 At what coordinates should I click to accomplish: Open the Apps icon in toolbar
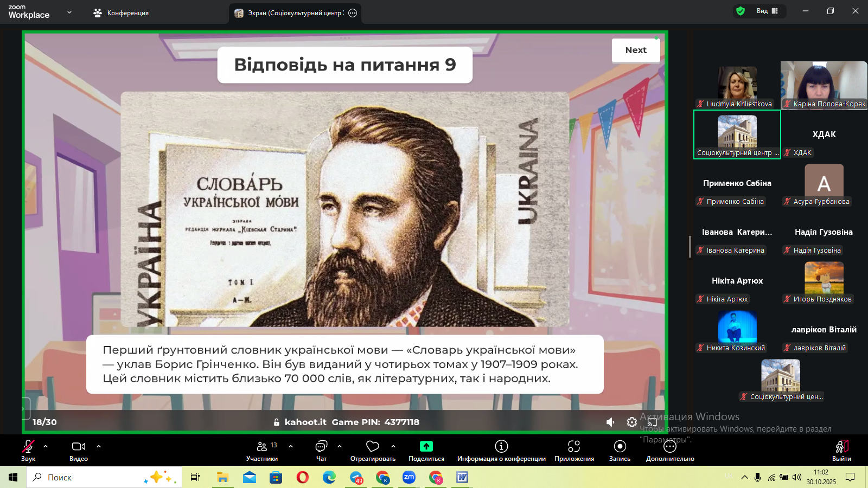pyautogui.click(x=574, y=446)
